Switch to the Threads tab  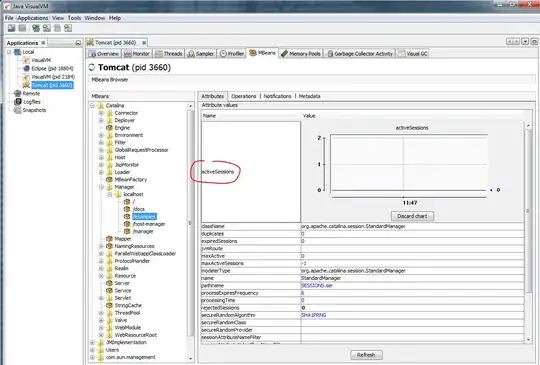coord(169,54)
